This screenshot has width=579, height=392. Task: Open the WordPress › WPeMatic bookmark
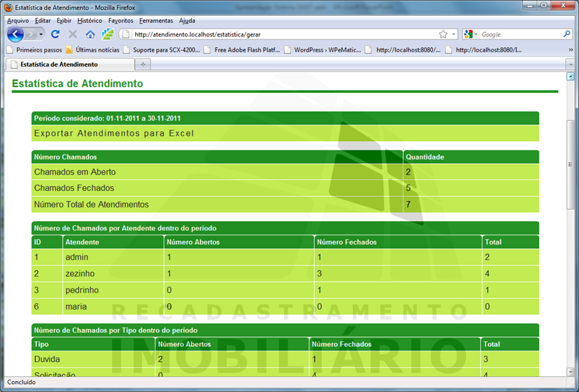point(323,50)
